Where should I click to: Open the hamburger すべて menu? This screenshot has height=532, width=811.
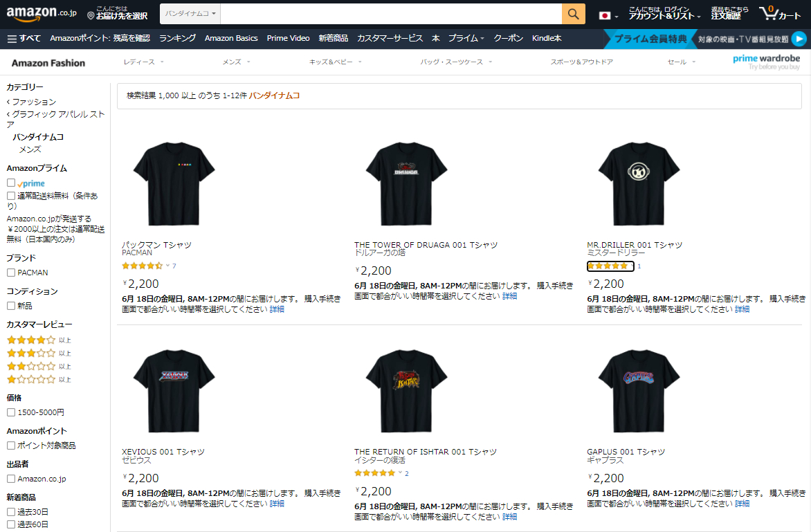tap(24, 39)
